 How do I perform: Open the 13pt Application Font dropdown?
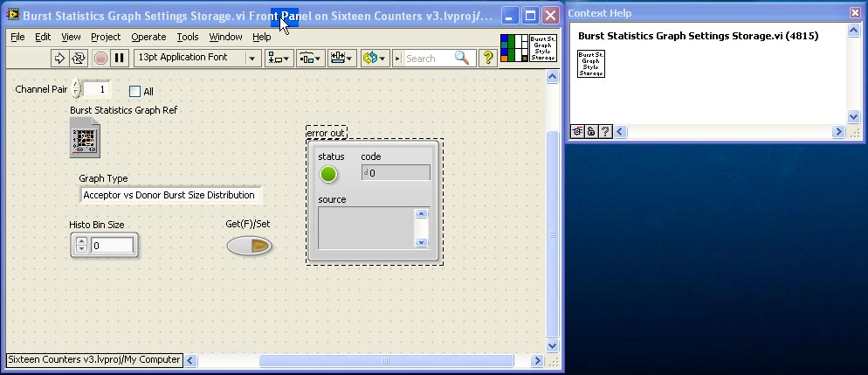pyautogui.click(x=197, y=59)
